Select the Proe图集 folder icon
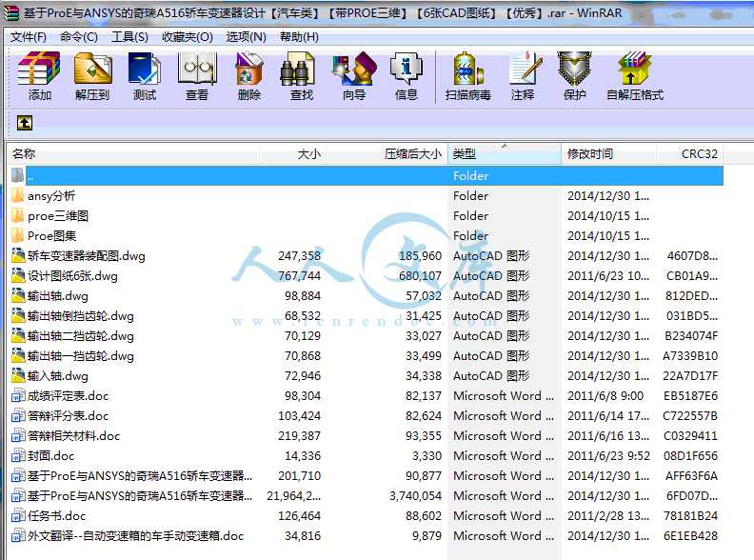The height and width of the screenshot is (560, 754). tap(18, 236)
